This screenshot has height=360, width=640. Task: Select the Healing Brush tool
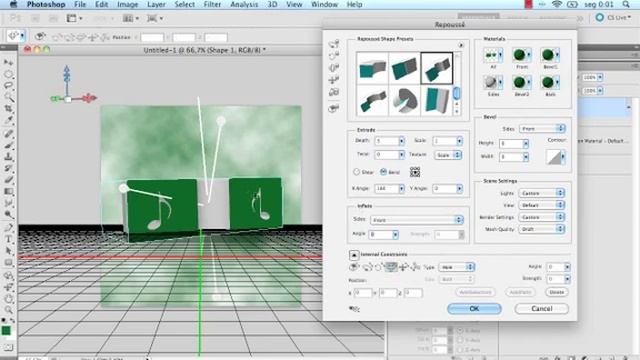tap(8, 133)
